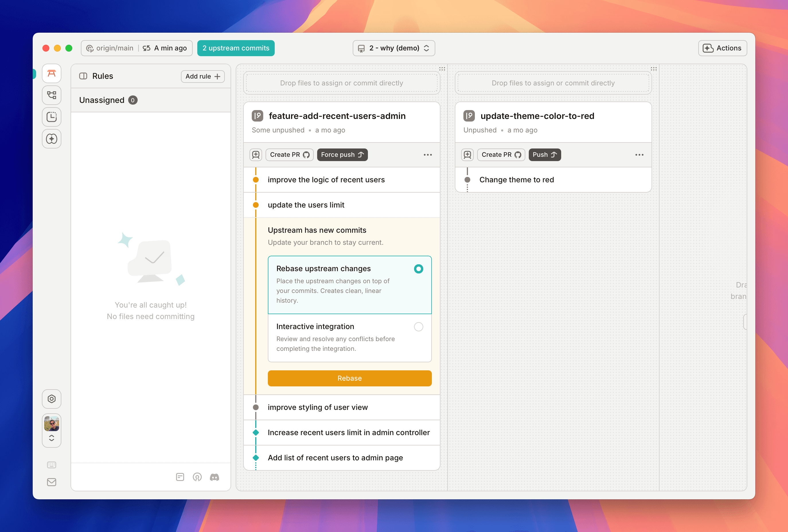Expand the user avatar account switcher
This screenshot has width=788, height=532.
coord(52,438)
